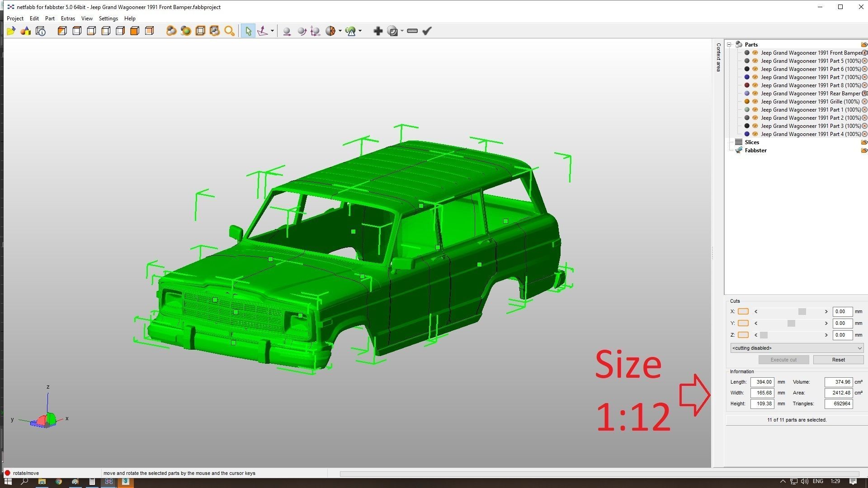Open Windows Start button on taskbar

coord(8,482)
